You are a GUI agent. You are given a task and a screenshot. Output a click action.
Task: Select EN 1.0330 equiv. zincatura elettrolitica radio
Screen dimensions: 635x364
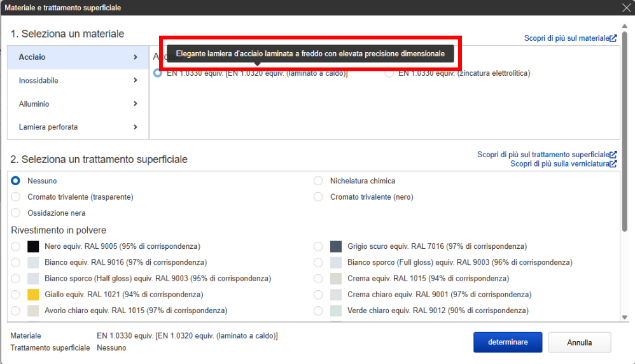(389, 73)
